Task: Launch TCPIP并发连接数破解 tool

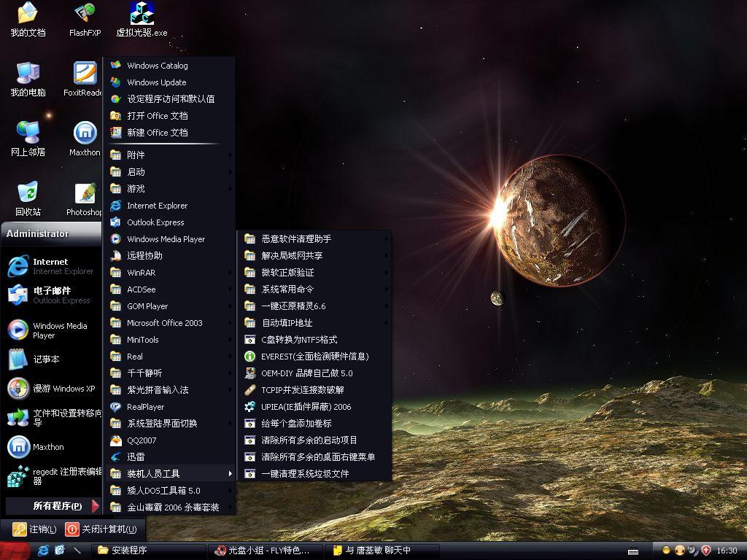Action: coord(314,389)
